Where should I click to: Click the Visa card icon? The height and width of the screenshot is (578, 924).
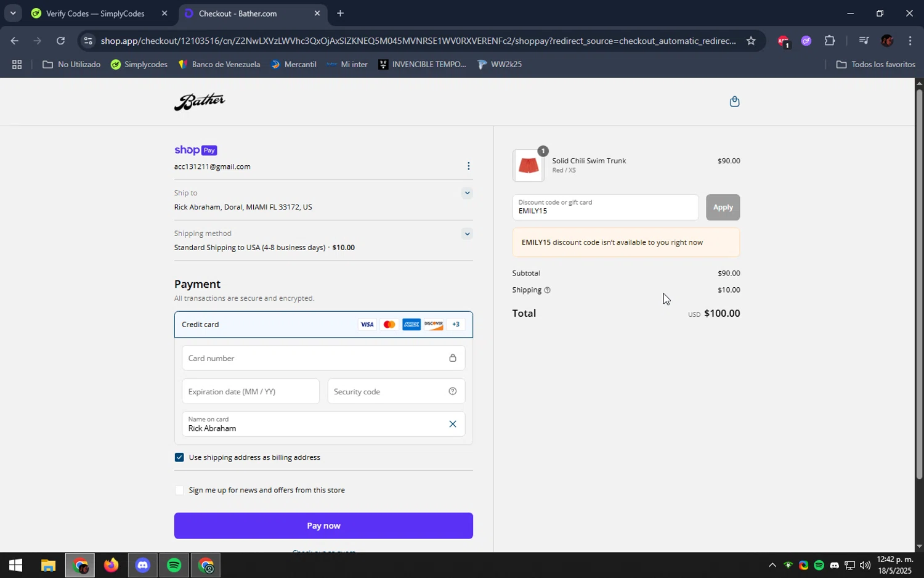[367, 325]
